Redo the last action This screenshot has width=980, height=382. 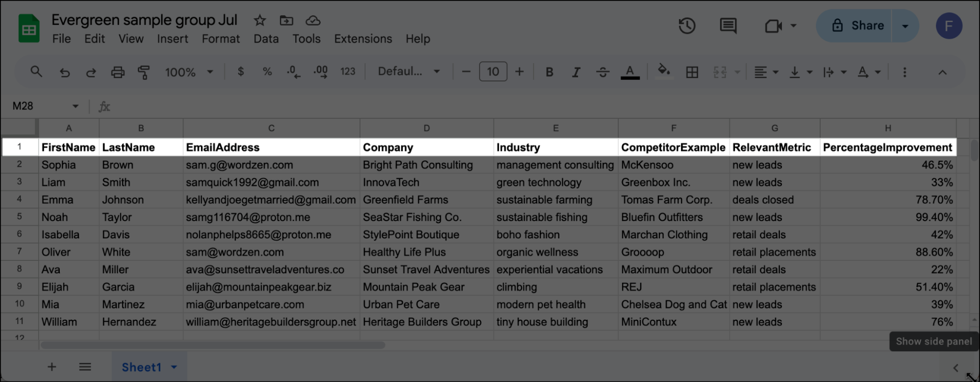click(x=91, y=72)
